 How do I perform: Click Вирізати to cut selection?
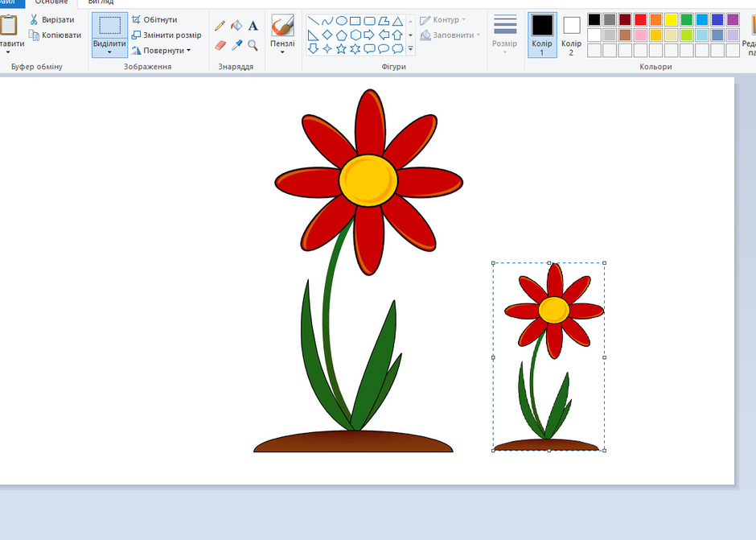click(x=52, y=20)
